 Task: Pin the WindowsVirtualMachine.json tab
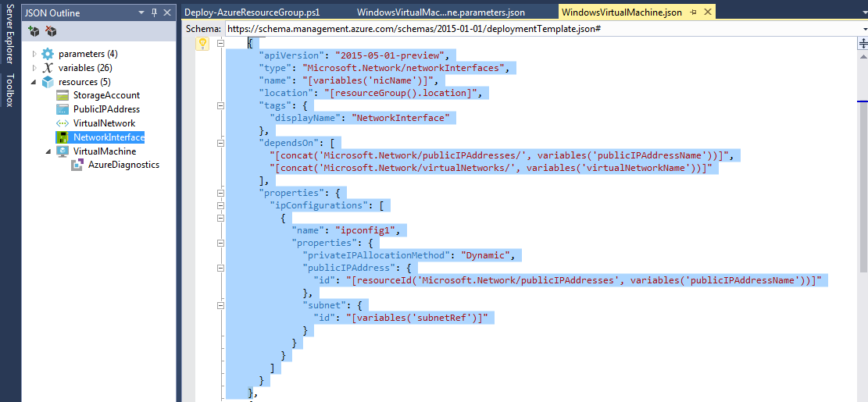pos(694,12)
